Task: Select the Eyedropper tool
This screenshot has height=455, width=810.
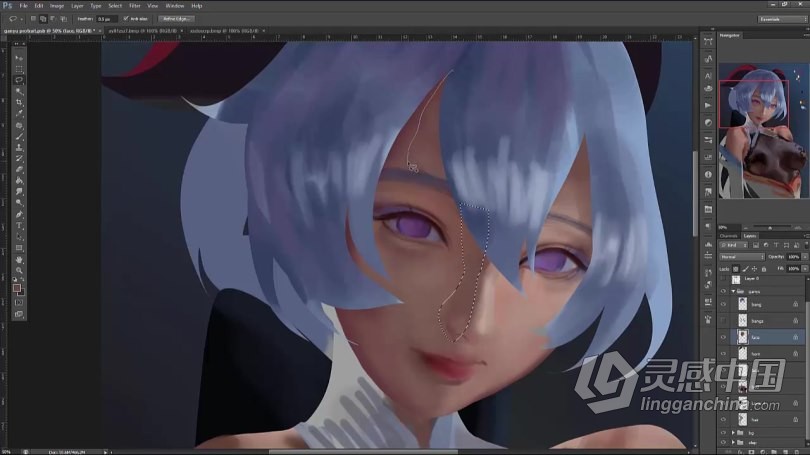Action: [19, 114]
